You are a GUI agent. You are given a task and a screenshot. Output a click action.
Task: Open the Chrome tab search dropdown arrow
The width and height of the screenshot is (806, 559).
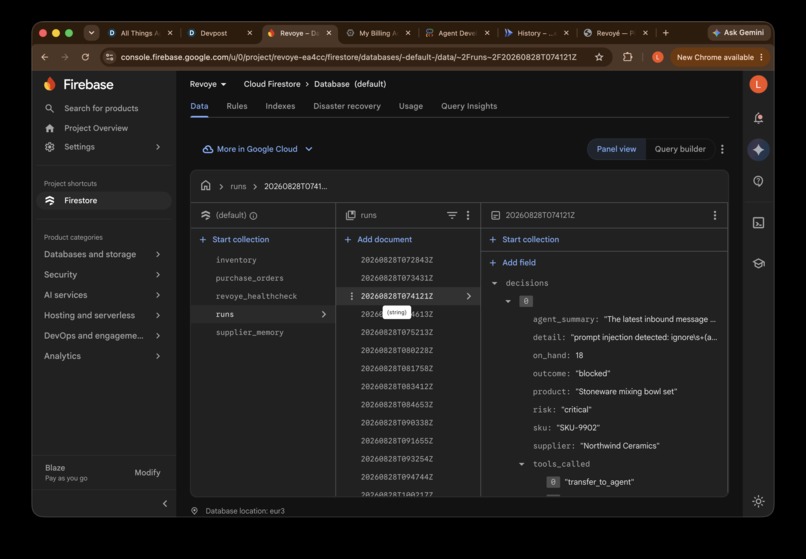(91, 33)
